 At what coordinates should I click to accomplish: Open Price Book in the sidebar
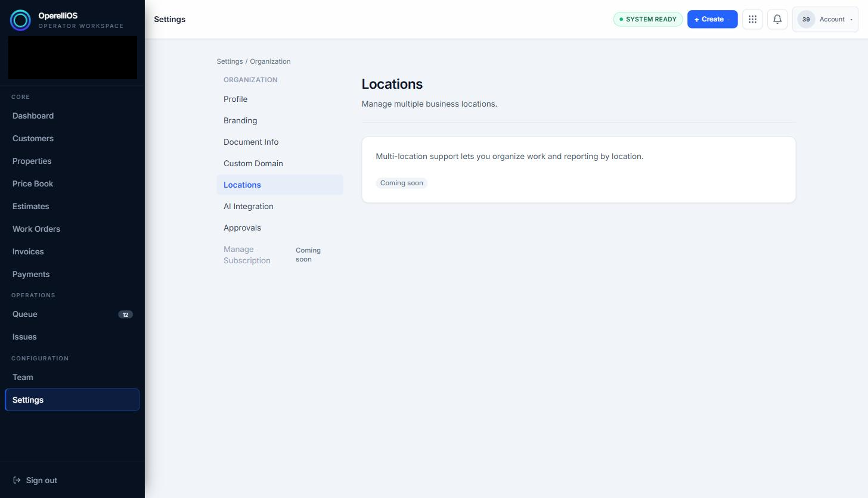(72, 183)
